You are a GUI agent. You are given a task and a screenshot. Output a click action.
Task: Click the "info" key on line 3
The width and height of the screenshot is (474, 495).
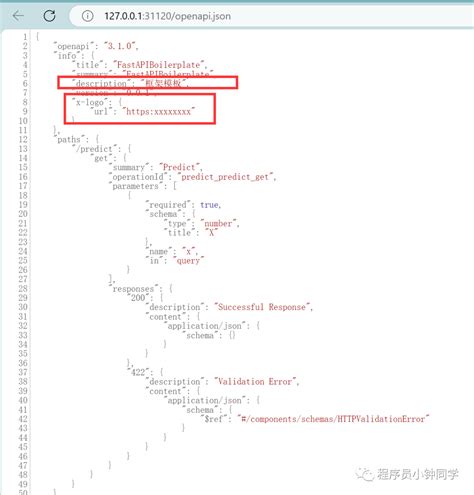(69, 55)
